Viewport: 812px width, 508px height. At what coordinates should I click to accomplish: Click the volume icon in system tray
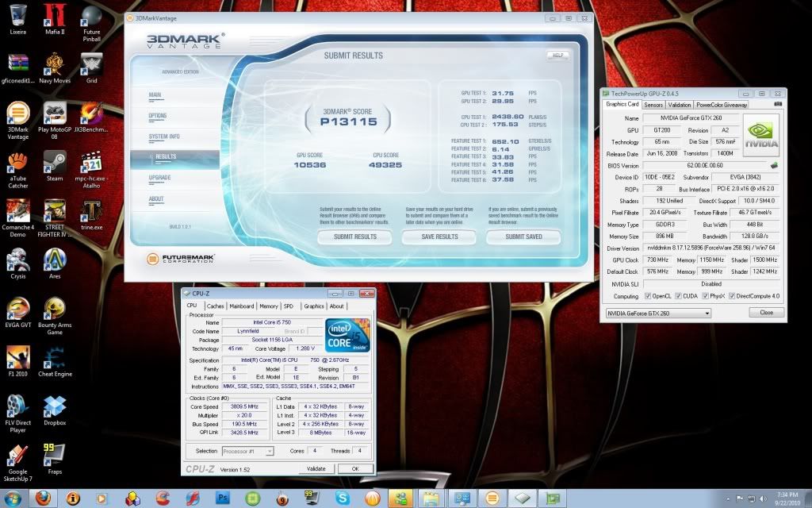[762, 498]
